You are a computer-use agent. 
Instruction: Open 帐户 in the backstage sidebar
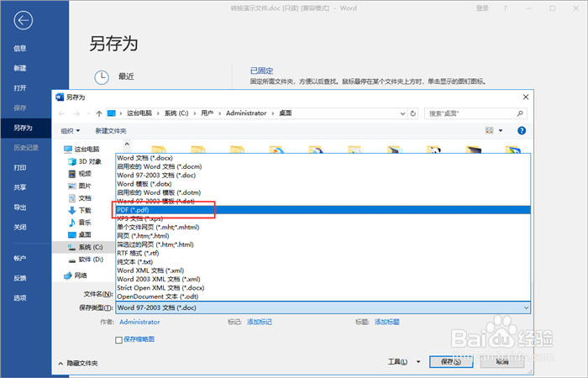(x=20, y=258)
